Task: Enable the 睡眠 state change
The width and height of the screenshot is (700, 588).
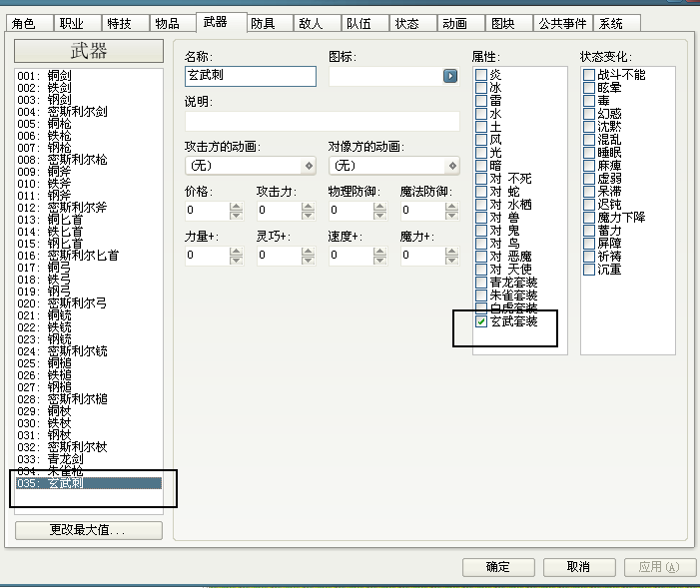Action: tap(589, 153)
